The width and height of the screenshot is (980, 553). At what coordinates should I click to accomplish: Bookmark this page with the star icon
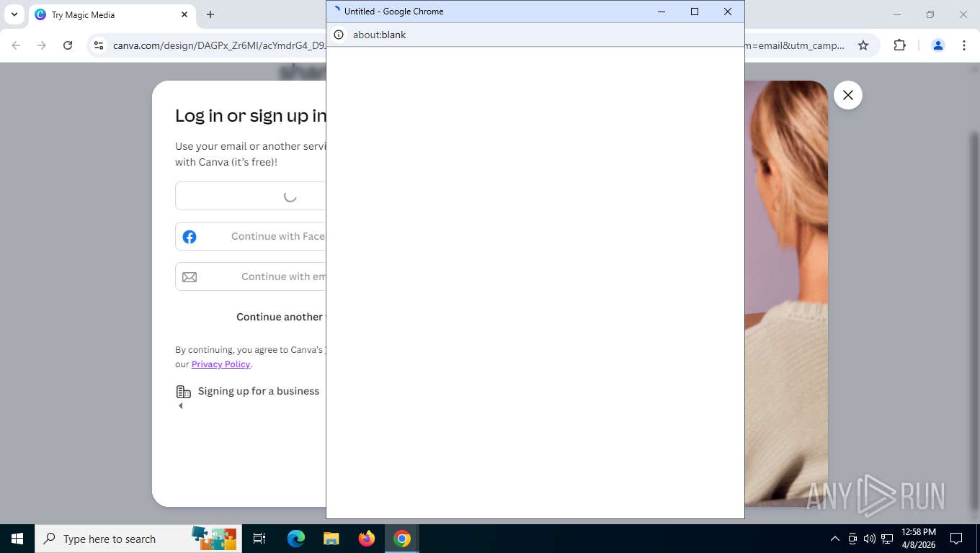(x=863, y=45)
